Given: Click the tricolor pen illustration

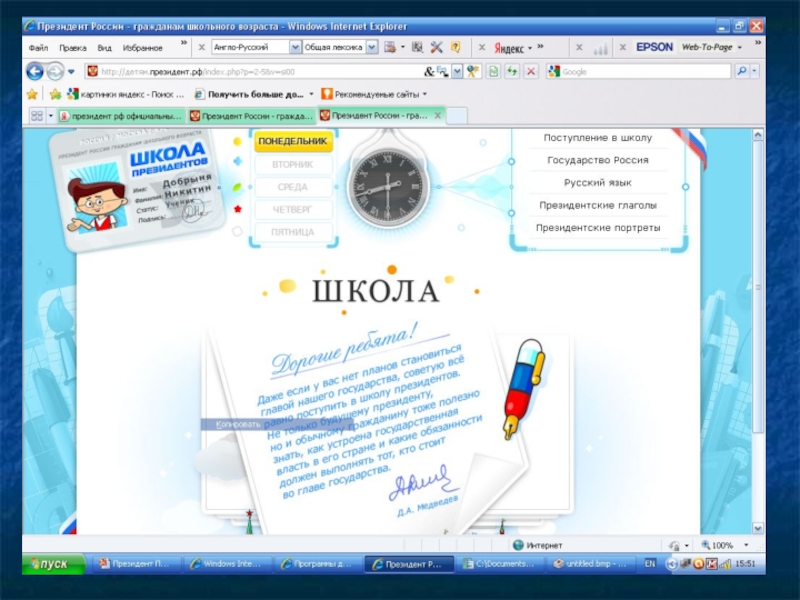Looking at the screenshot, I should pos(524,387).
